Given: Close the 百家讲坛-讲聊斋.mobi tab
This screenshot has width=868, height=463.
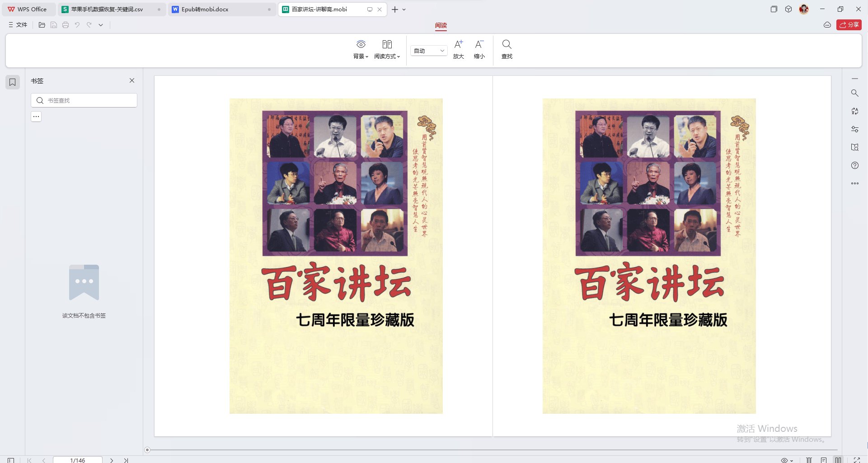Looking at the screenshot, I should [x=380, y=9].
